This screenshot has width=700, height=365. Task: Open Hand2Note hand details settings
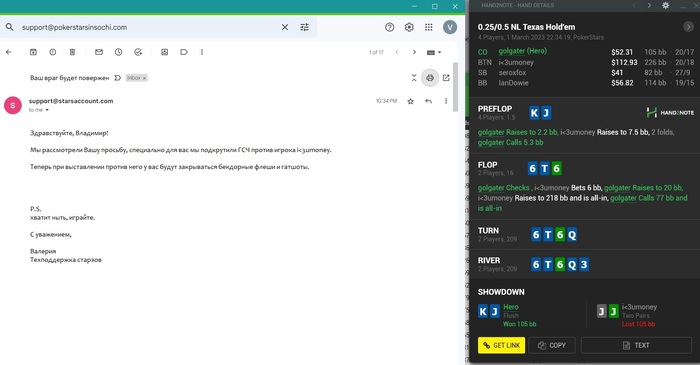(x=666, y=5)
